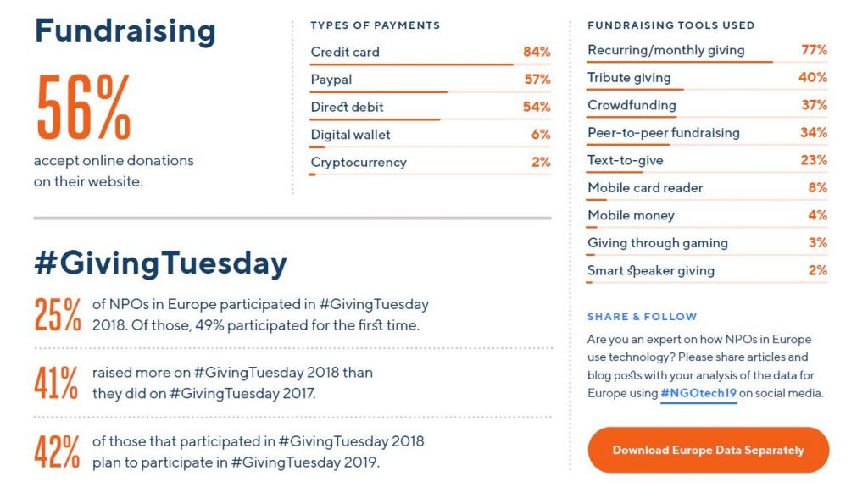The image size is (868, 504).
Task: Click the Credit card 84% bar
Action: tap(430, 53)
